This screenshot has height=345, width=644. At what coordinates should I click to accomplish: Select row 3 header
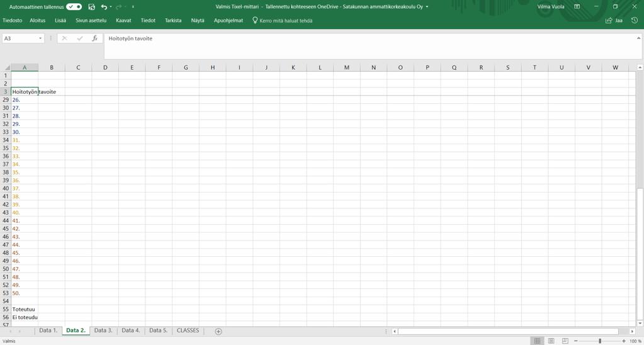click(x=6, y=91)
